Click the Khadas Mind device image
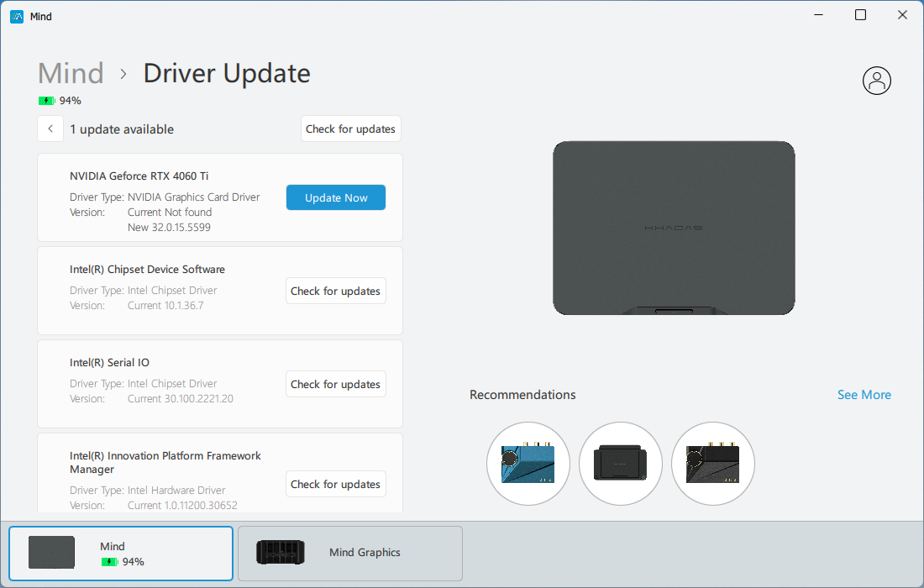 click(x=674, y=228)
